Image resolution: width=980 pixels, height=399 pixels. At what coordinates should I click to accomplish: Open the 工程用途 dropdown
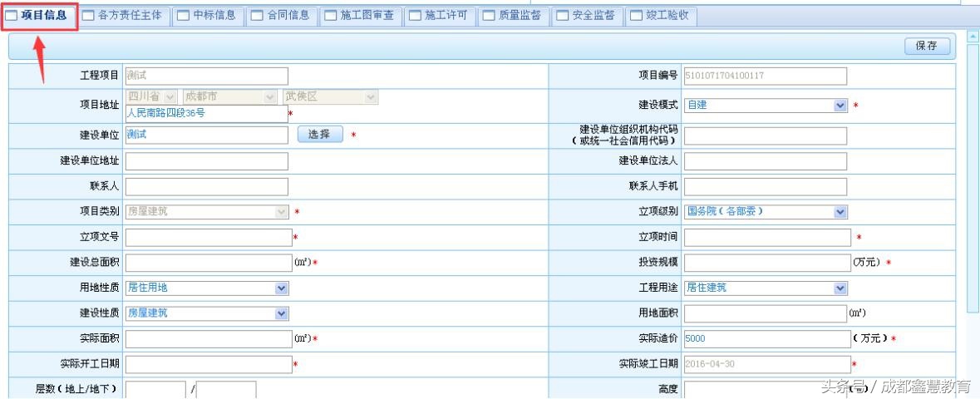click(x=766, y=288)
